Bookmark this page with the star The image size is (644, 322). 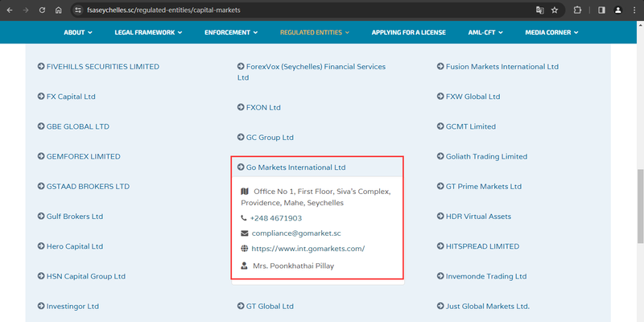[555, 10]
